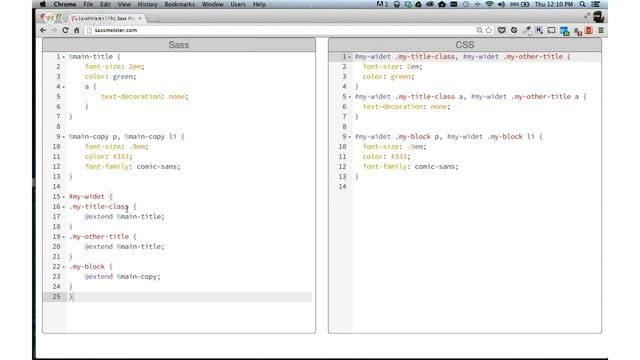Open the Chrome application menu
640x360 pixels.
click(x=64, y=4)
